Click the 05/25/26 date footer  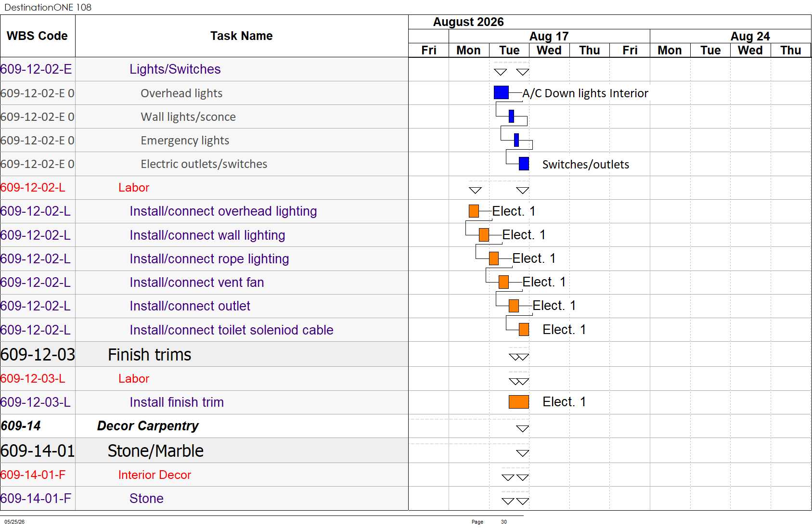[x=14, y=522]
